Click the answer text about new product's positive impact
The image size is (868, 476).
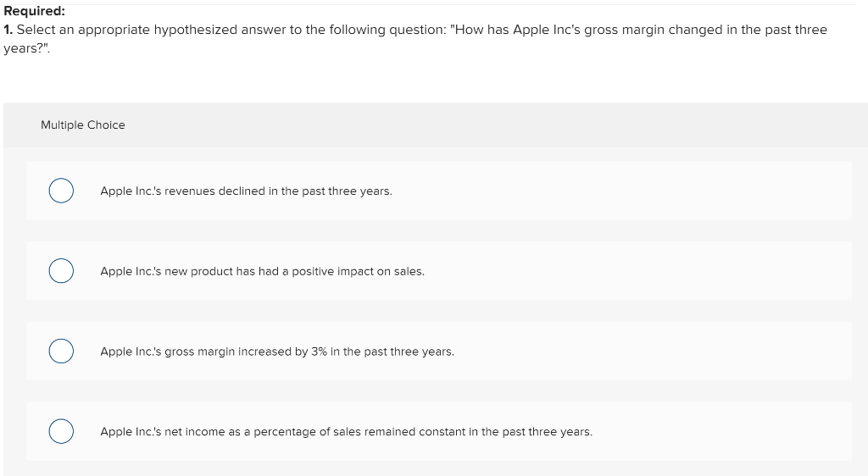[262, 271]
